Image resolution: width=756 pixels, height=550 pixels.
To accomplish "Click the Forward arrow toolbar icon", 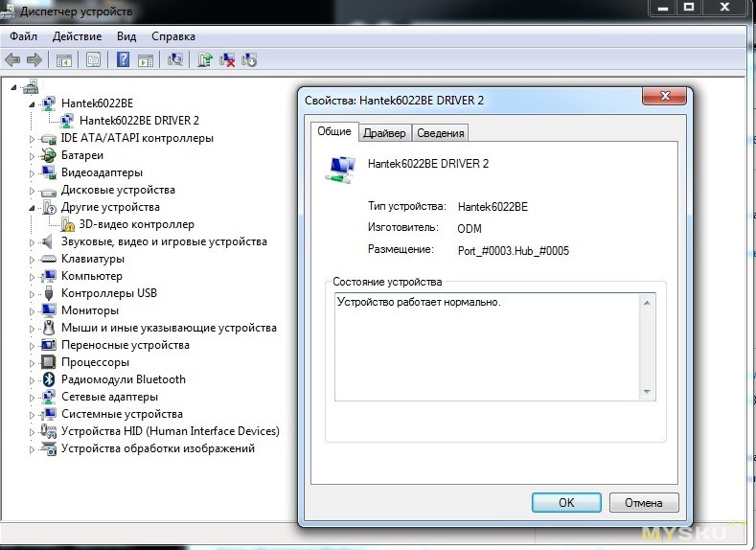I will [34, 59].
